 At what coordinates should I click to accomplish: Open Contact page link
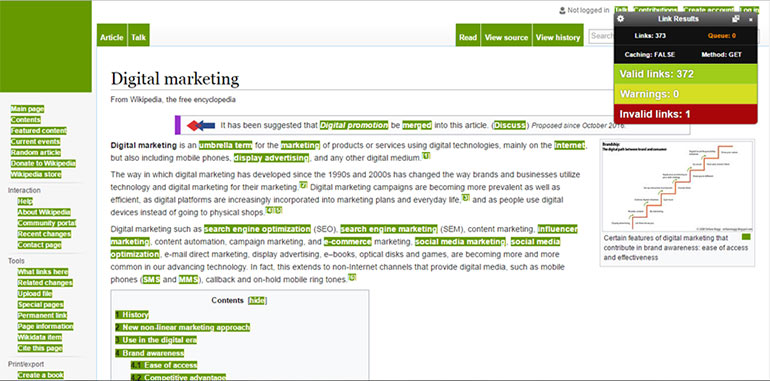coord(39,245)
